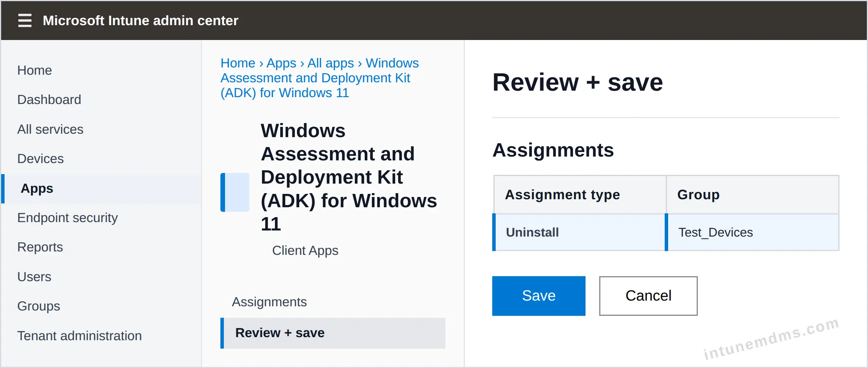
Task: Click the Microsoft Intune admin center title
Action: (140, 21)
